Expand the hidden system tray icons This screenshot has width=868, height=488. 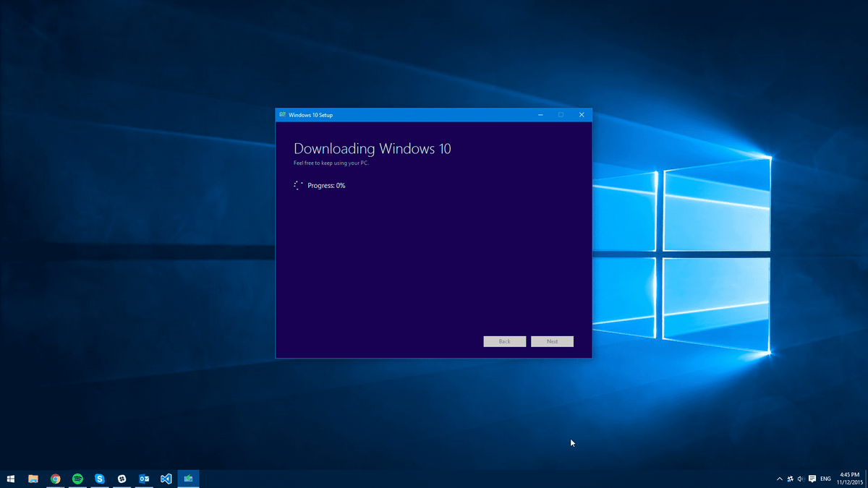click(x=780, y=478)
